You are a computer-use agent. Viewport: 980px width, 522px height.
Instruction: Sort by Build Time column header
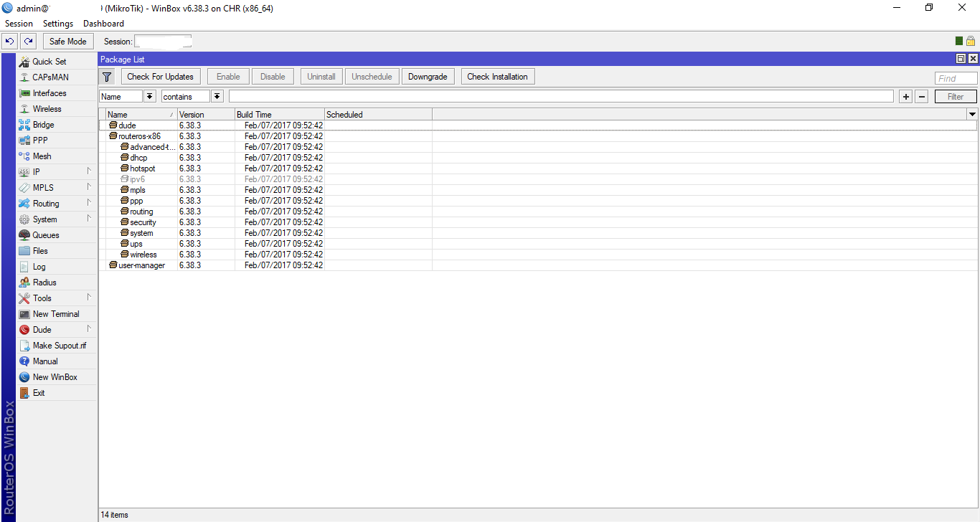click(x=280, y=114)
